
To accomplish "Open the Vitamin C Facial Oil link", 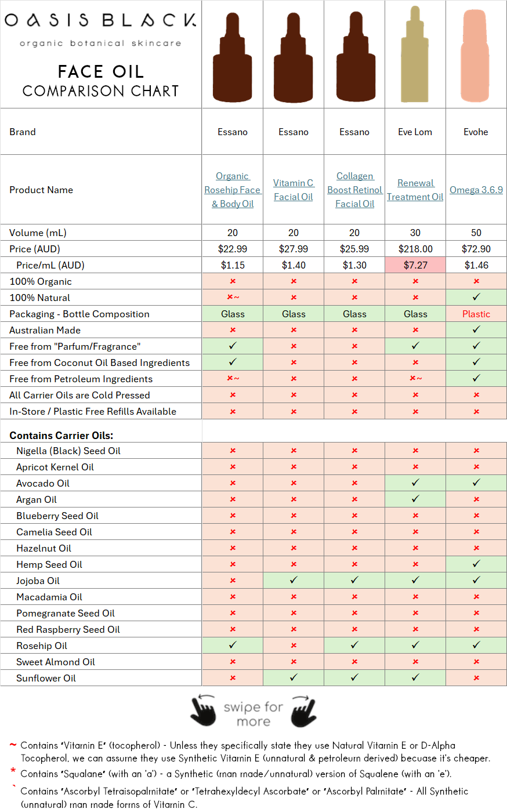I will pyautogui.click(x=294, y=190).
